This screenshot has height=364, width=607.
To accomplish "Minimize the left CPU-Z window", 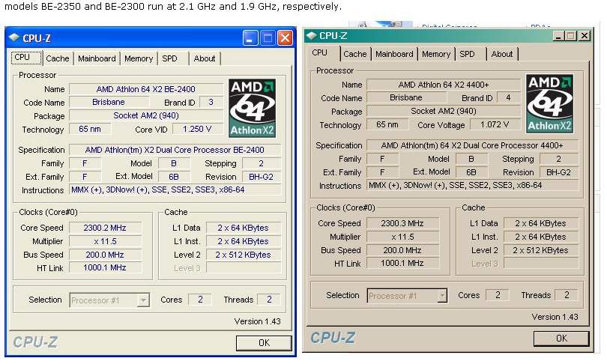I will click(250, 38).
